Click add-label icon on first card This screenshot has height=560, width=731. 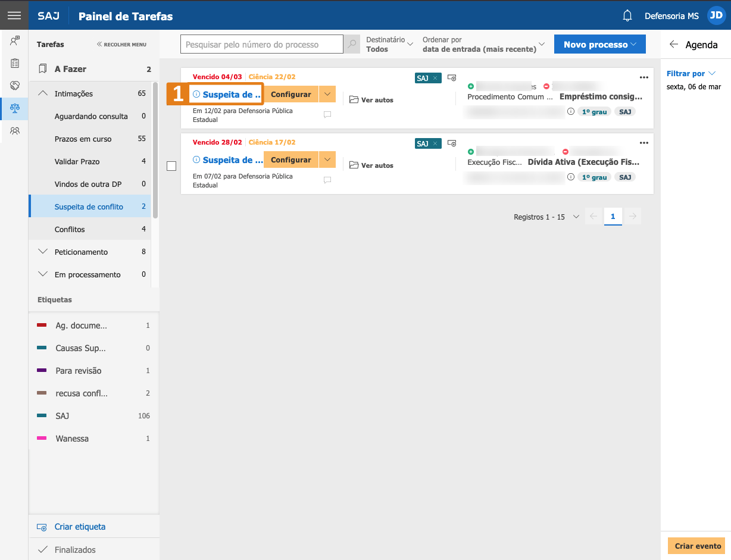point(452,78)
